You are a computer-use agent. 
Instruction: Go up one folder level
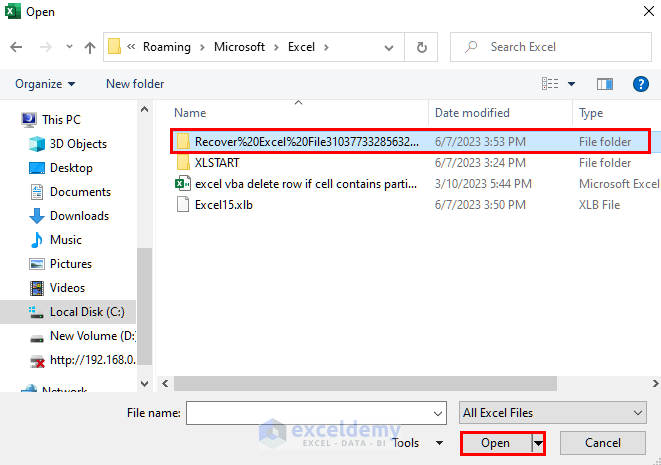[89, 47]
